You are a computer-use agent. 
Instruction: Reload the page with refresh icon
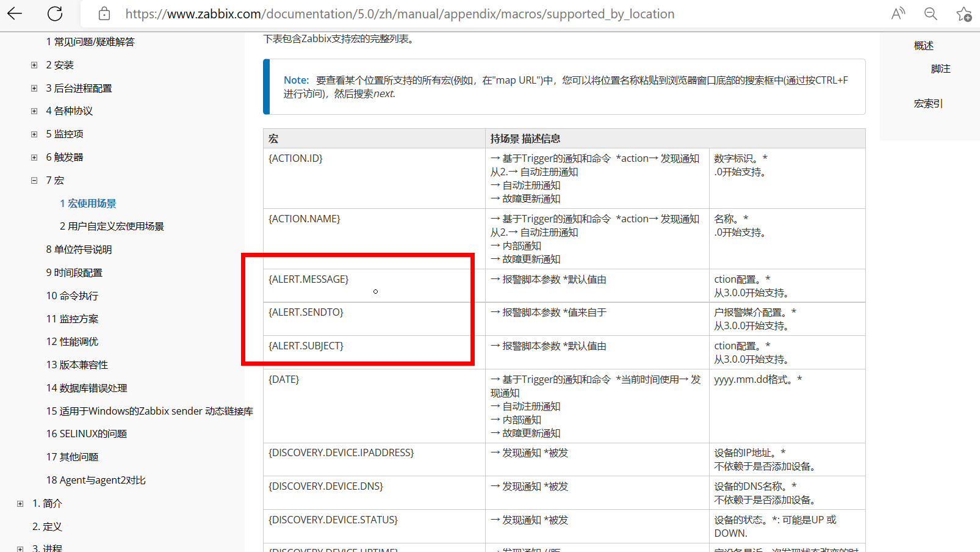pos(55,13)
